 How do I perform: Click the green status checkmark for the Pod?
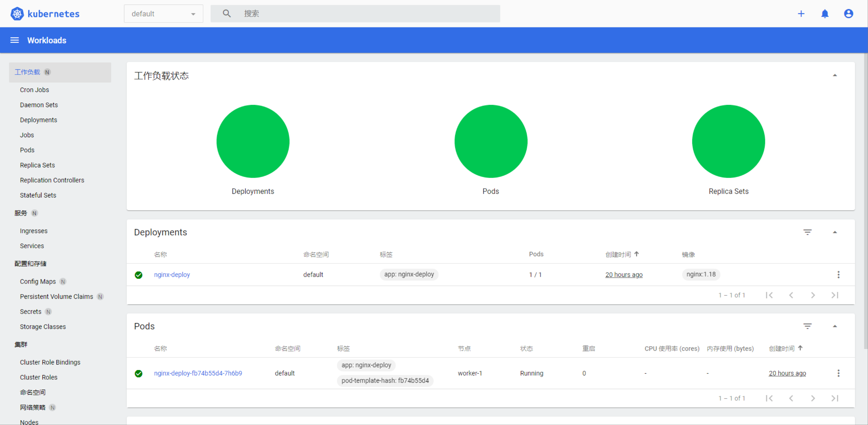(139, 373)
